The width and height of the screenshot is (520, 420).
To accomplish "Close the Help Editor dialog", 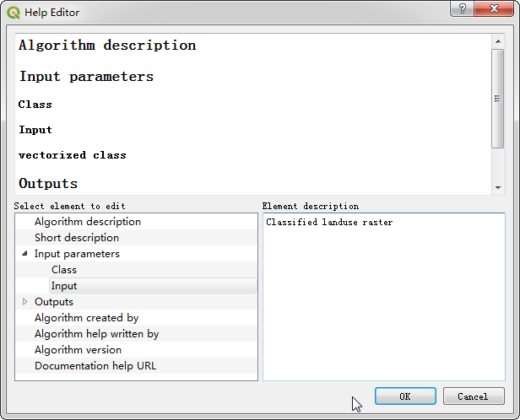I will pyautogui.click(x=494, y=8).
